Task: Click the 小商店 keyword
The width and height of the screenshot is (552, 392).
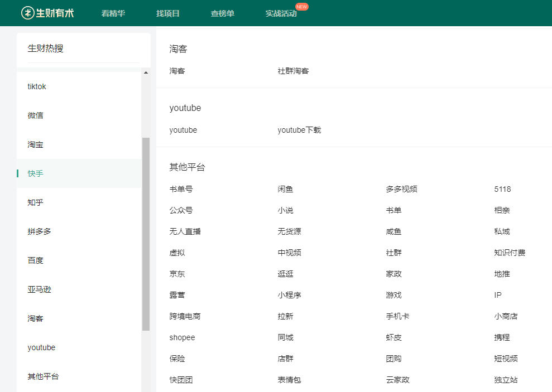Action: coord(506,316)
